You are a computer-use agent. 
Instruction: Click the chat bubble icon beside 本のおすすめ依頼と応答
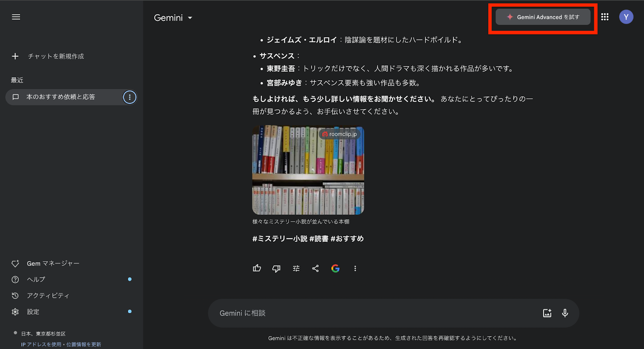pyautogui.click(x=16, y=97)
